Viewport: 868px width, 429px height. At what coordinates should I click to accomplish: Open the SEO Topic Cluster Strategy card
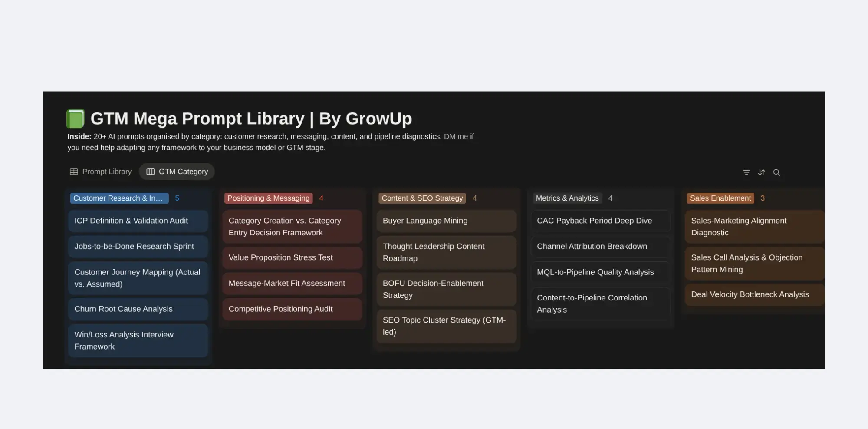coord(446,326)
